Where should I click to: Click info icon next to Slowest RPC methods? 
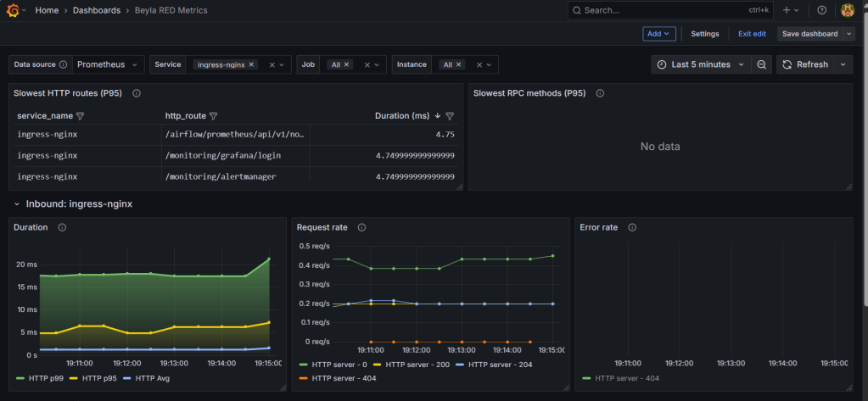[x=600, y=93]
